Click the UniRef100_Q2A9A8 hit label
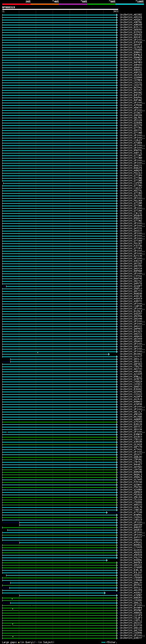 point(131,77)
